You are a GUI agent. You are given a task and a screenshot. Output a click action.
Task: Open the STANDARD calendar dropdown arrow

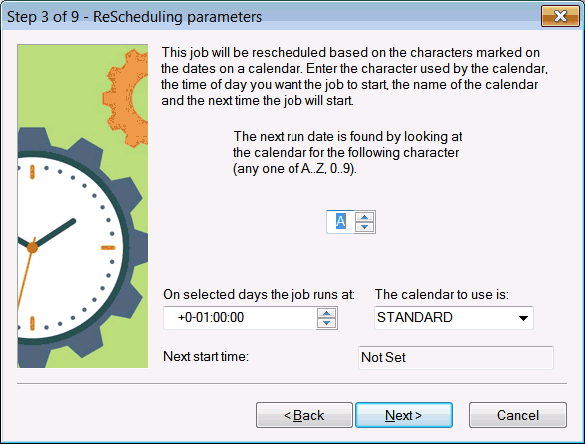pos(523,318)
